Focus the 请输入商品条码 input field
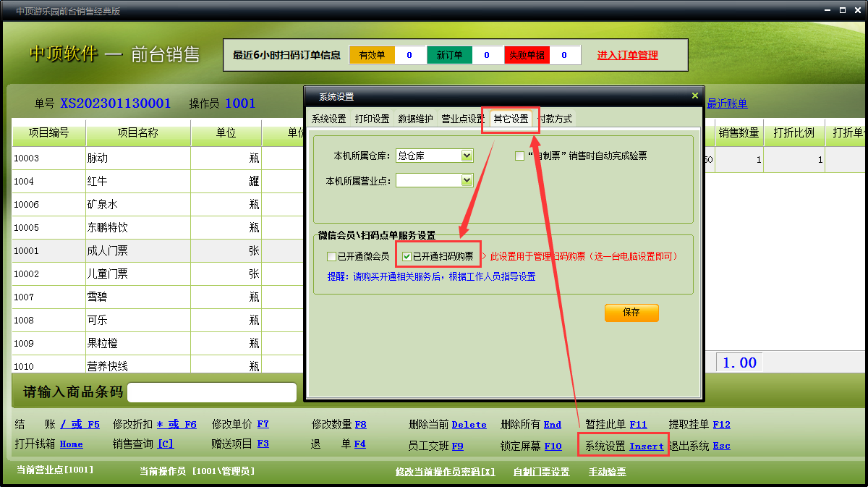The width and height of the screenshot is (868, 487). (212, 392)
